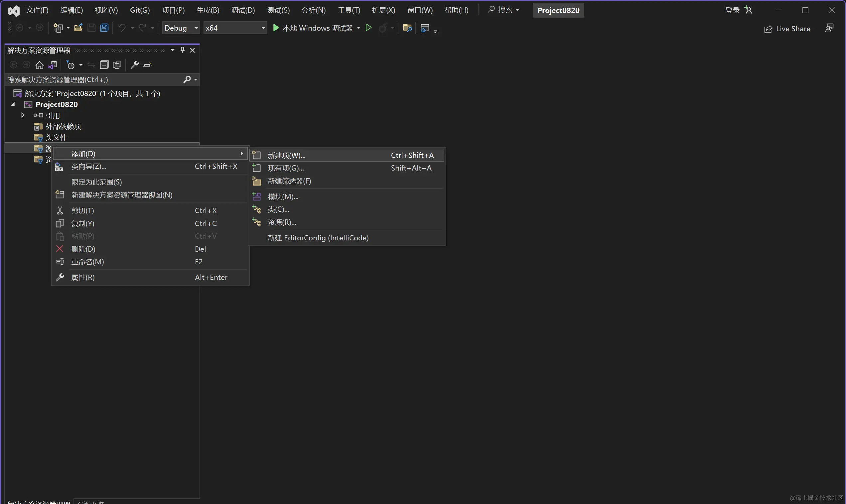
Task: Click the Save All toolbar icon
Action: pyautogui.click(x=104, y=28)
